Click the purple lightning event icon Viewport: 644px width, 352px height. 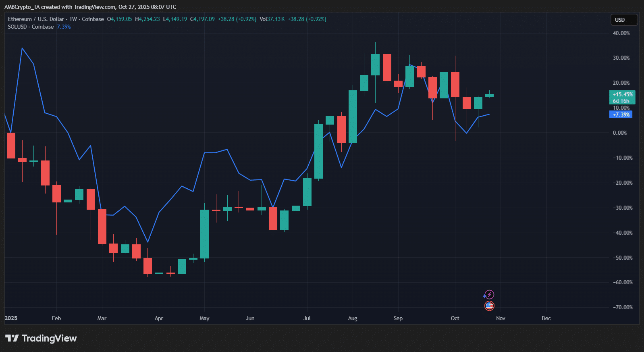coord(489,295)
